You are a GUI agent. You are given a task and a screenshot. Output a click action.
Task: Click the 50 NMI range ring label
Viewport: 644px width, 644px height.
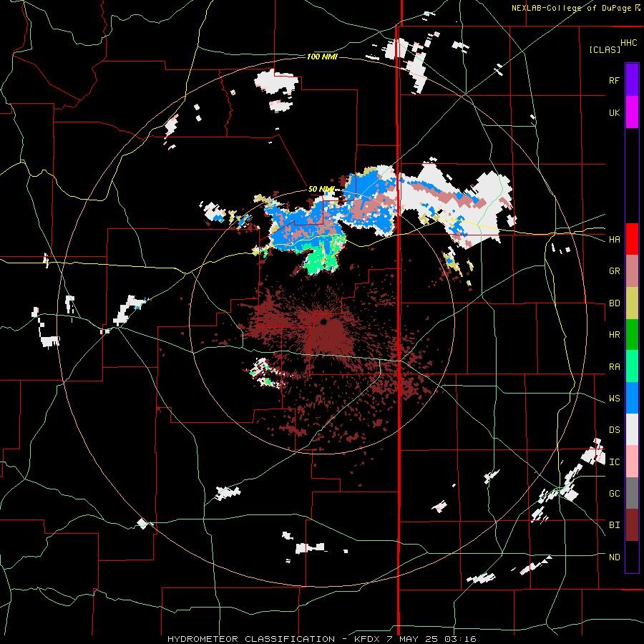coord(321,189)
